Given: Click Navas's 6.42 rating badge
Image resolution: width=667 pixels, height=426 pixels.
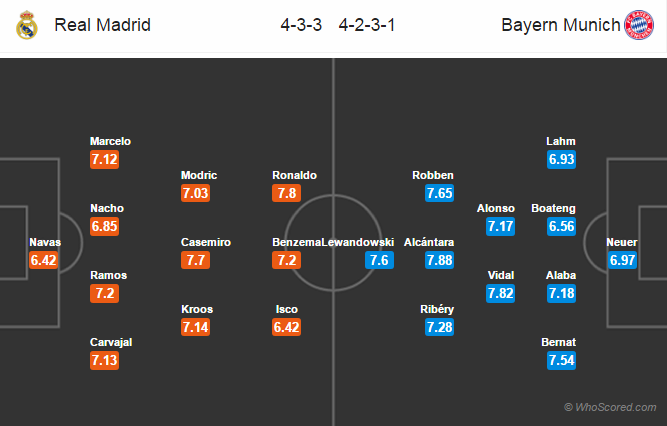Looking at the screenshot, I should (x=43, y=260).
